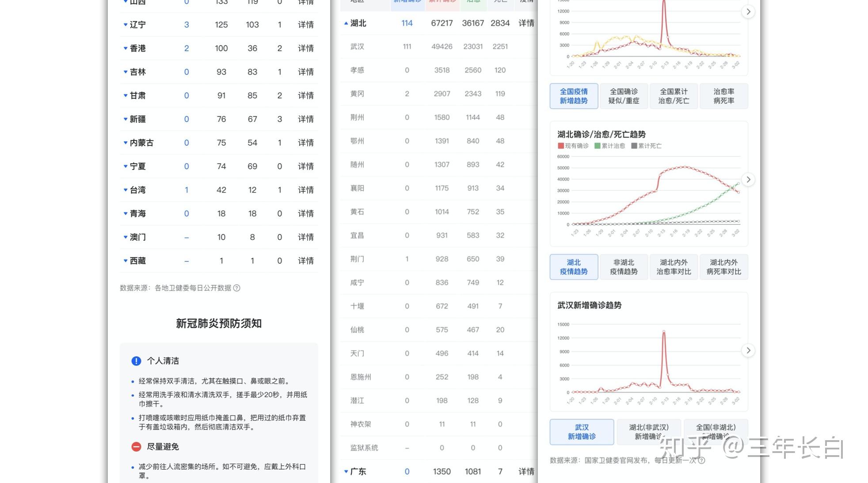
Task: Open 详情 for 香港
Action: pos(306,48)
